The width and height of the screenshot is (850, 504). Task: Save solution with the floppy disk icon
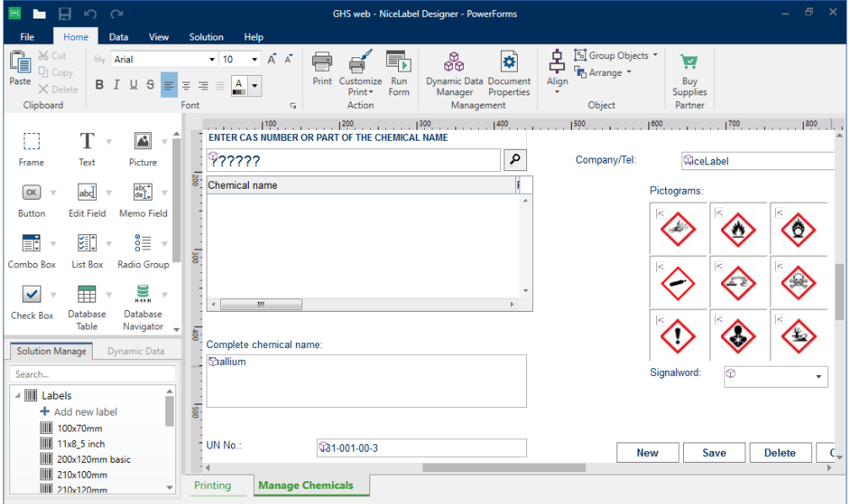pos(64,13)
